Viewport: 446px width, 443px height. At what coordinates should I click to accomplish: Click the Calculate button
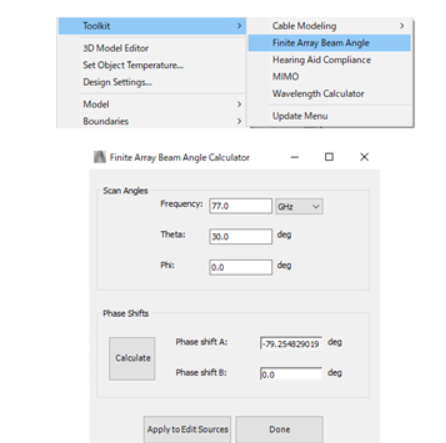tap(132, 358)
